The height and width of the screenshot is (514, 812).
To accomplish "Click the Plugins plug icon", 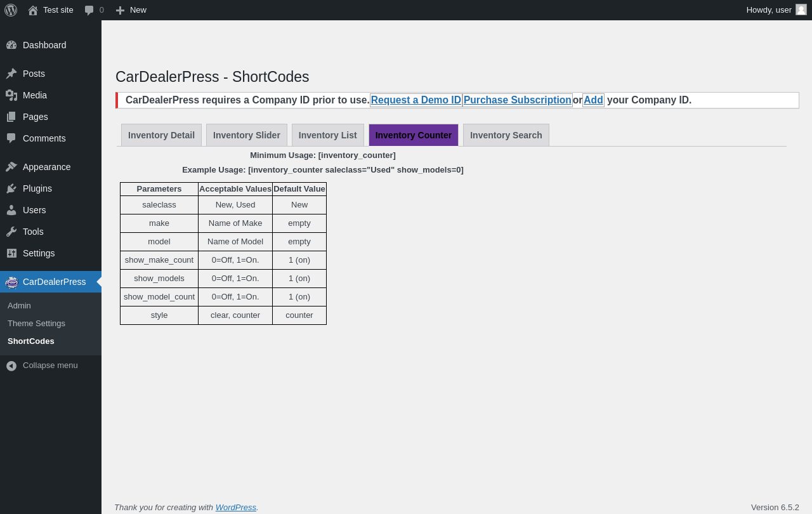I will click(11, 188).
